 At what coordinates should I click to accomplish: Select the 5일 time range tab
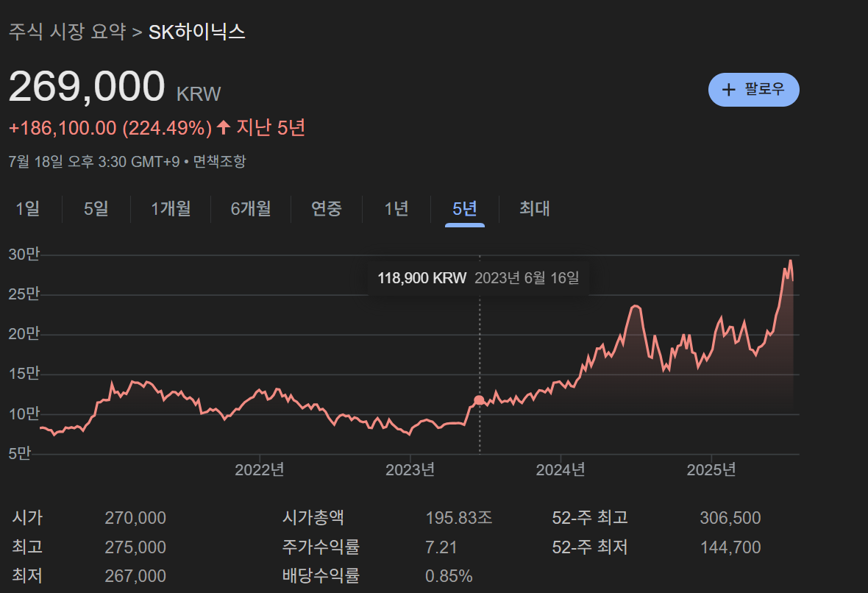tap(96, 209)
